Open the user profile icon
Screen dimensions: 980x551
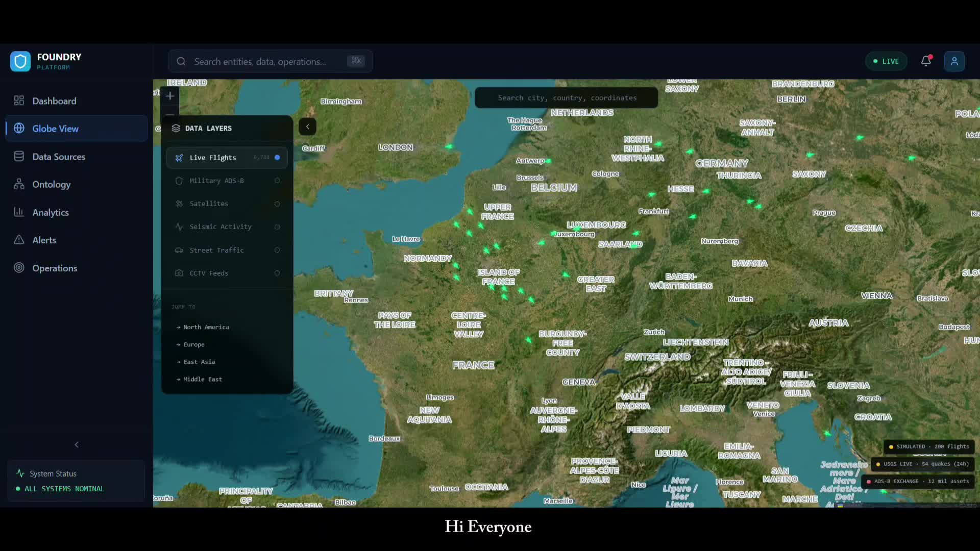(x=954, y=61)
